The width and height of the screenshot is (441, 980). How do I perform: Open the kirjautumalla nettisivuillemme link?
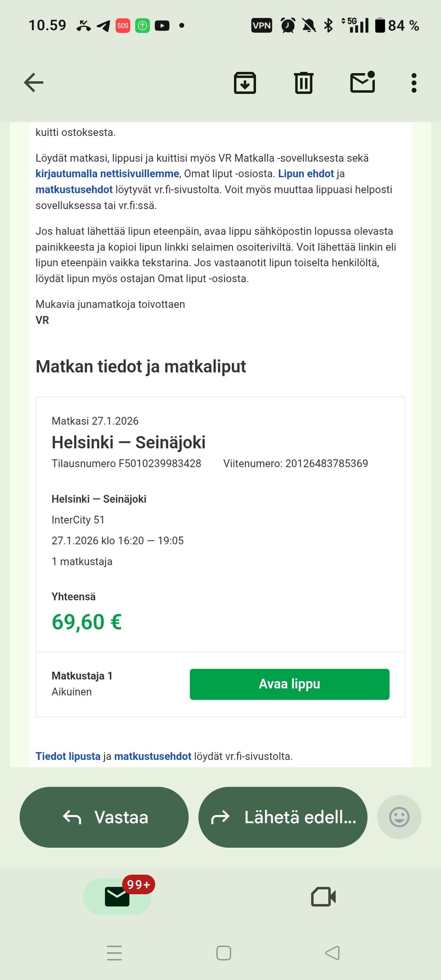click(x=107, y=174)
